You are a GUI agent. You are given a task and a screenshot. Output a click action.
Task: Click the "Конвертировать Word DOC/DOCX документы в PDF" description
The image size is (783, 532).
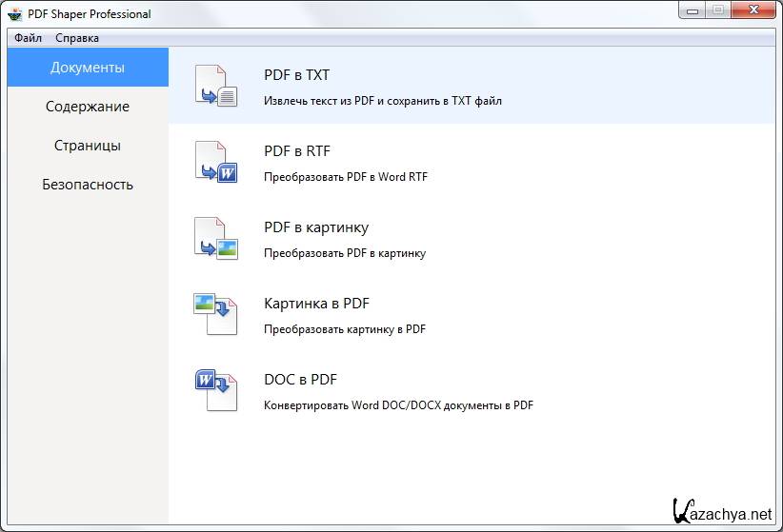click(398, 405)
